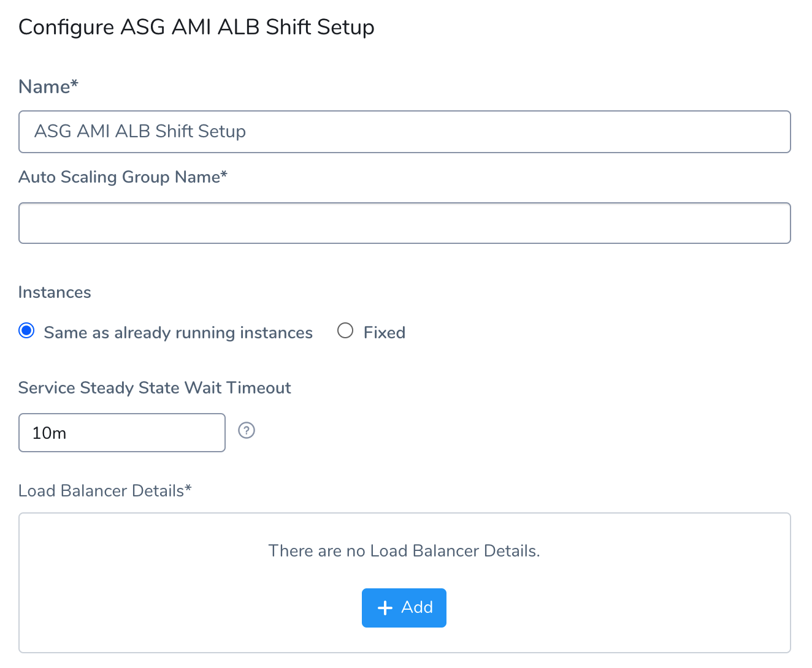812x668 pixels.
Task: Click the 10m timeout value text
Action: pos(49,433)
